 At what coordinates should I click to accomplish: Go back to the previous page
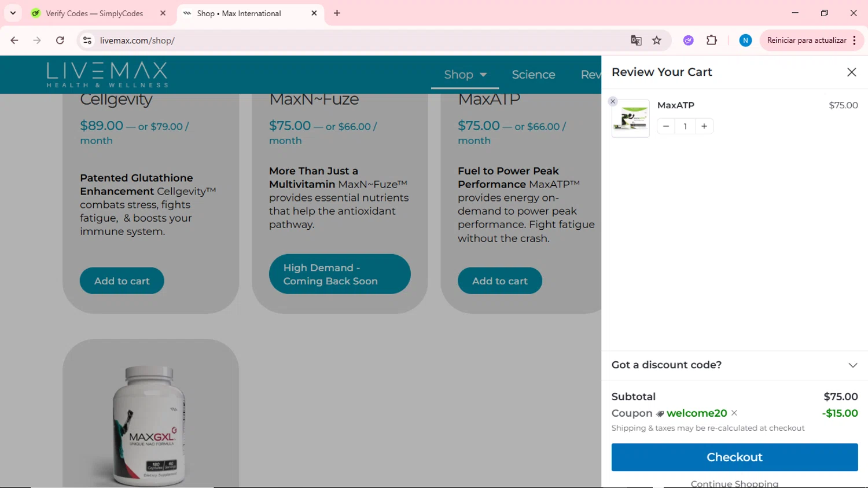(x=14, y=41)
